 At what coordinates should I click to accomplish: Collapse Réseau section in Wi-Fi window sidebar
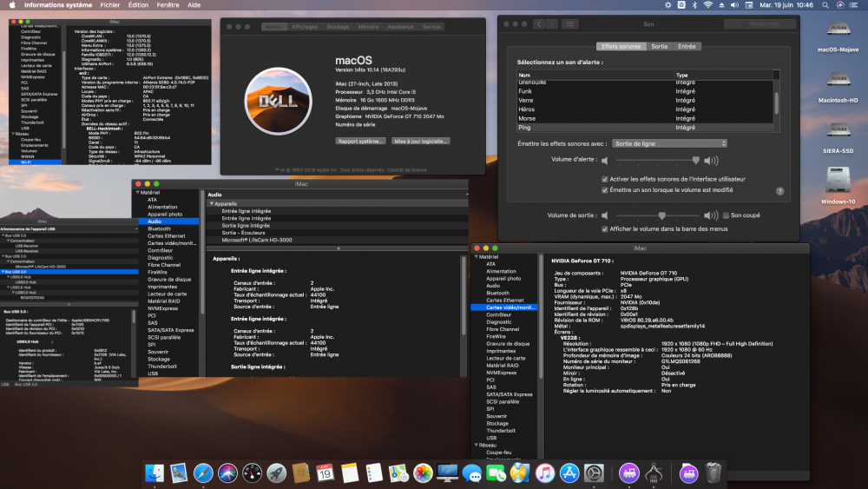[13, 134]
